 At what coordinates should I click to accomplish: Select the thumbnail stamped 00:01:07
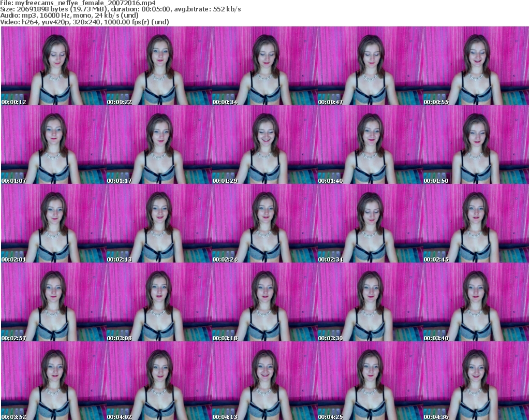coord(54,144)
